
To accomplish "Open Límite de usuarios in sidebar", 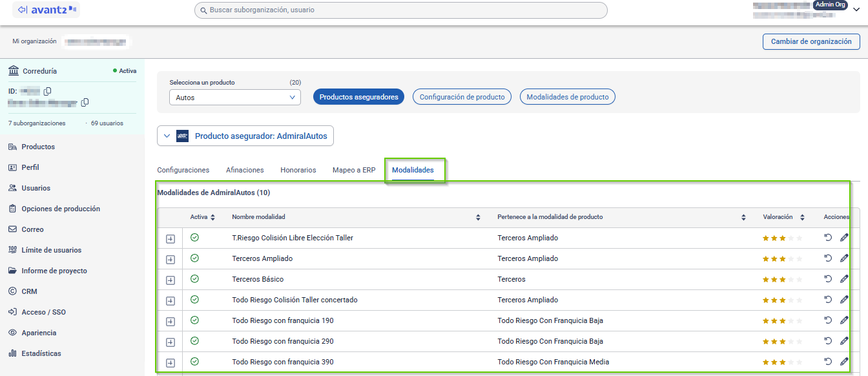I will (52, 250).
